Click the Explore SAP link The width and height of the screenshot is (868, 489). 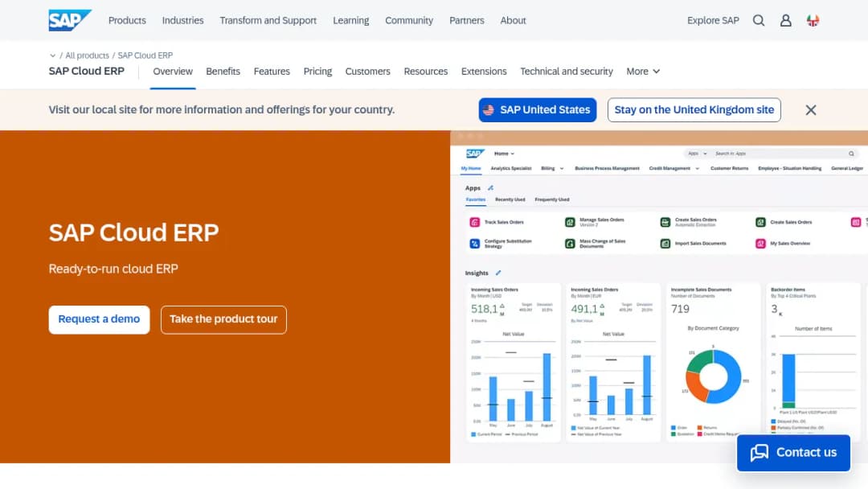(x=713, y=20)
